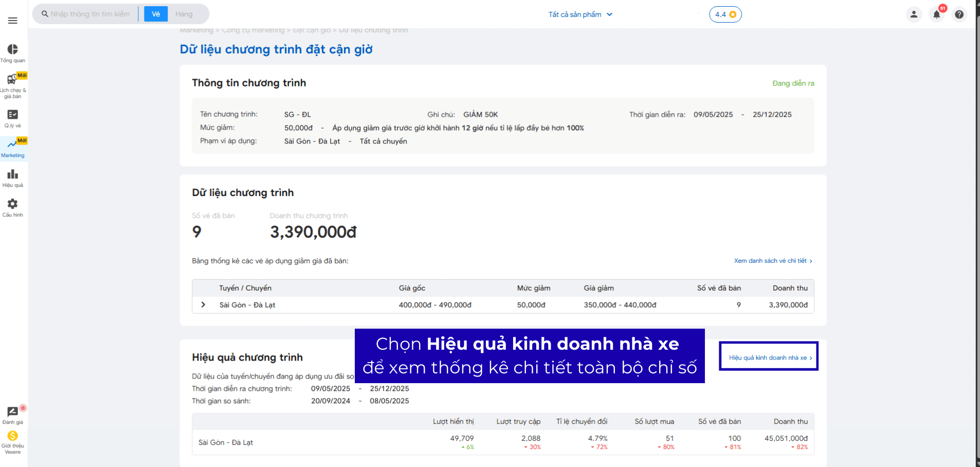Click Giới thiệu Vexere coin icon
Image resolution: width=980 pixels, height=467 pixels.
point(13,436)
